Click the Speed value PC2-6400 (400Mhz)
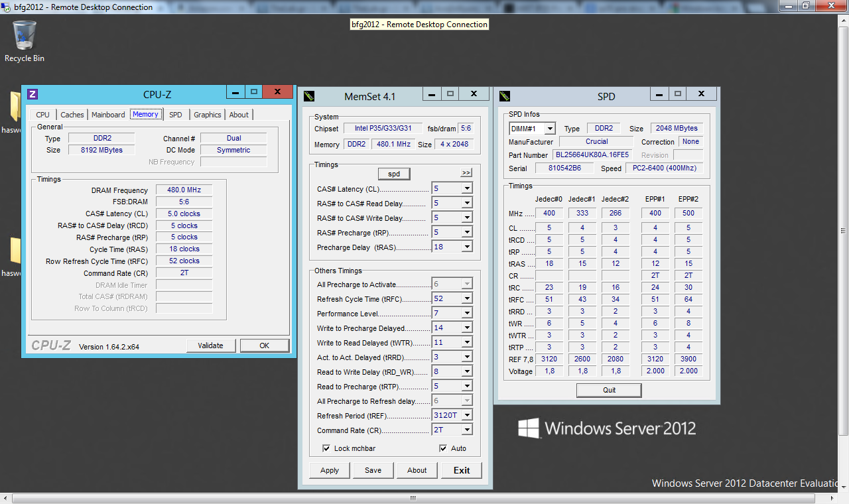849x504 pixels. 664,168
